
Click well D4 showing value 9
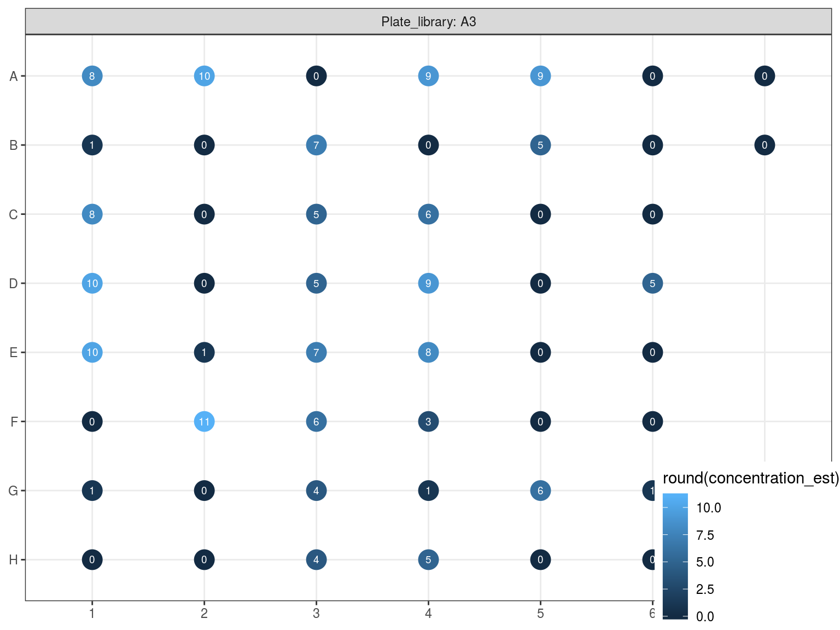coord(428,283)
